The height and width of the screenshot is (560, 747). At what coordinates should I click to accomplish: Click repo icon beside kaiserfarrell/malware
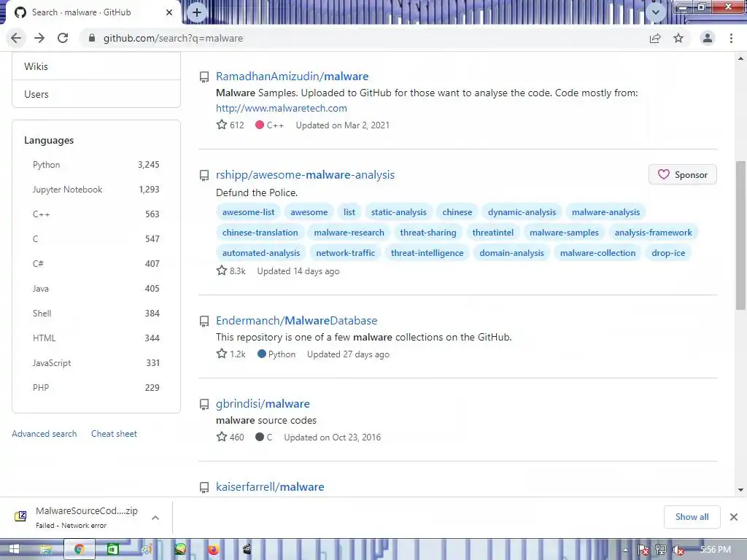tap(204, 488)
